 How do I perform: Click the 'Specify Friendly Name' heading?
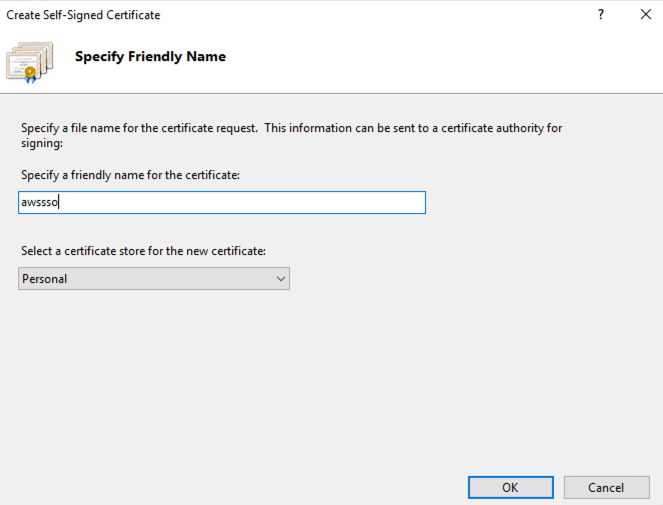(x=151, y=56)
